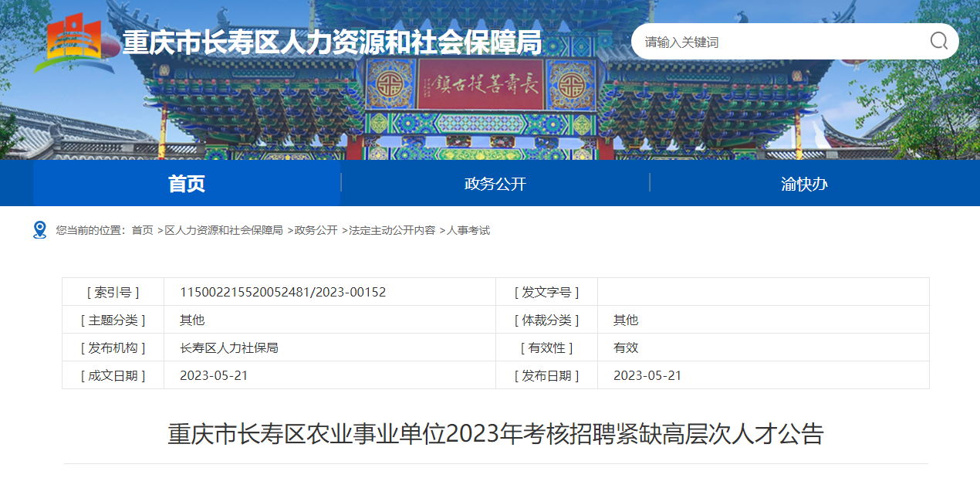Click 其他 value beside 主题分类
Viewport: 980px width, 478px height.
coord(192,320)
